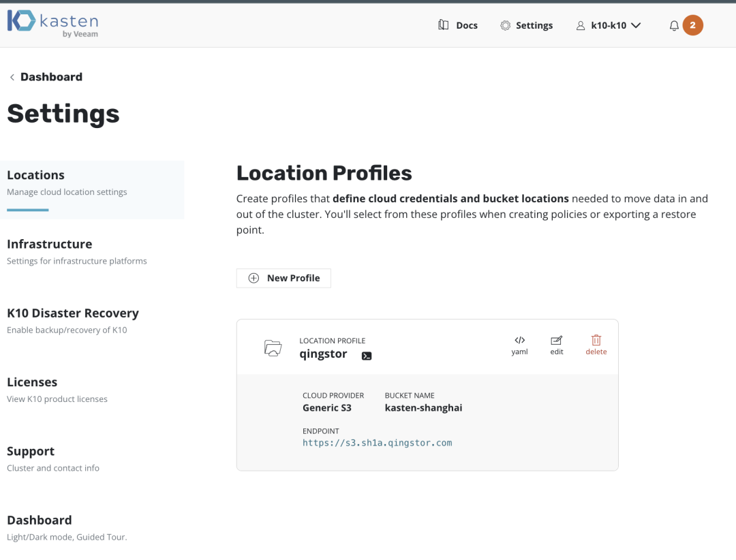736x560 pixels.
Task: Click the LOCATION PROFILE label
Action: pyautogui.click(x=333, y=341)
